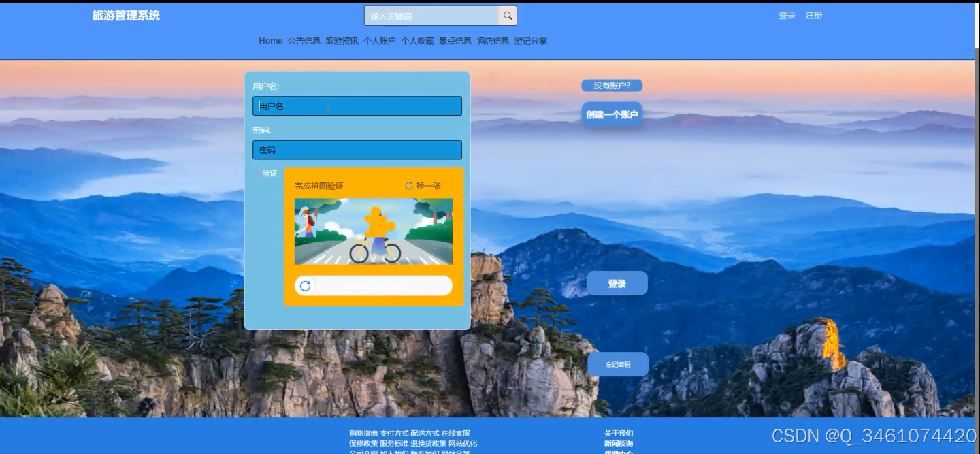Click the 退换货政策 footer link

tap(428, 444)
